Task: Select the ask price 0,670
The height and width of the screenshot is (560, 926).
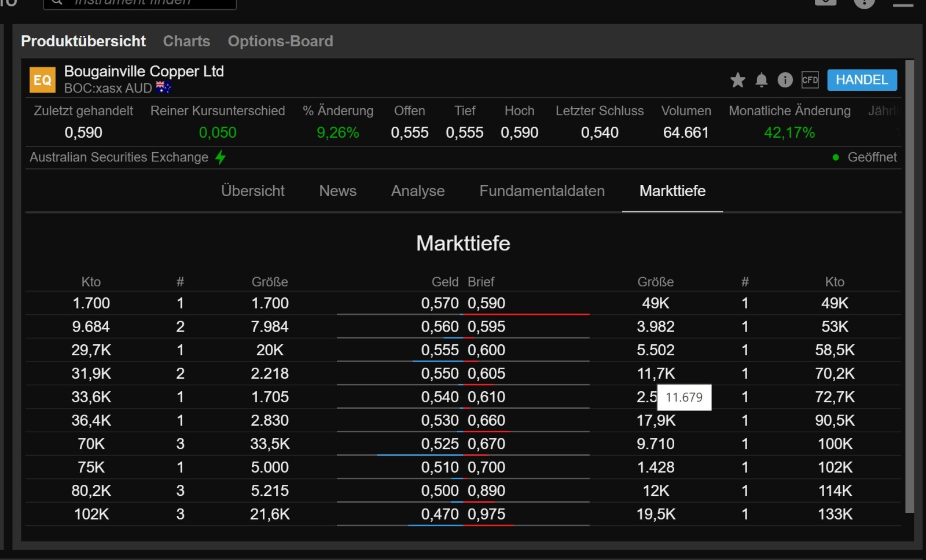Action: pyautogui.click(x=487, y=444)
